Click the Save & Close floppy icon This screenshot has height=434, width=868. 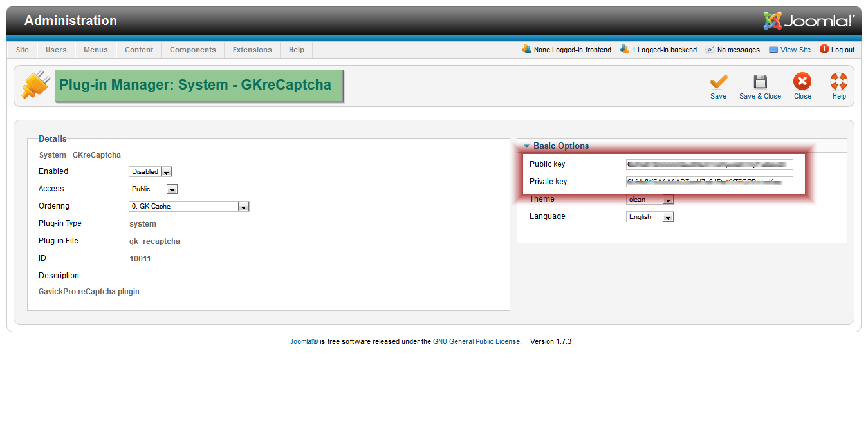760,82
